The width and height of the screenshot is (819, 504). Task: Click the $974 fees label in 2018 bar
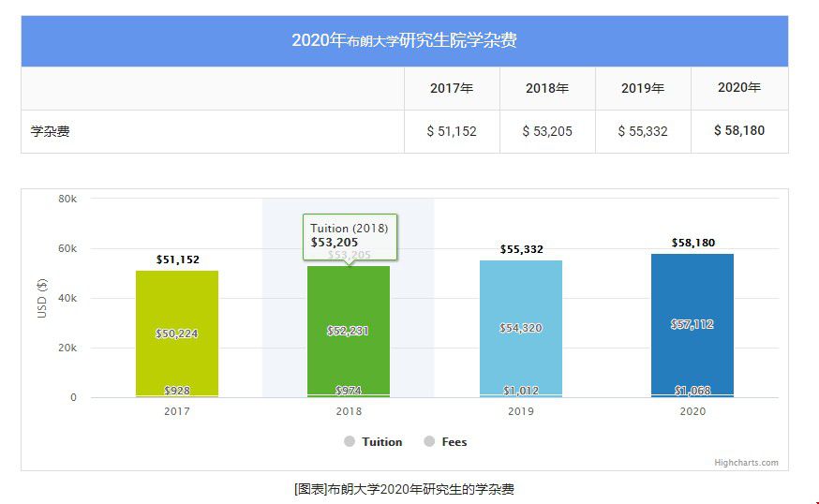(349, 391)
